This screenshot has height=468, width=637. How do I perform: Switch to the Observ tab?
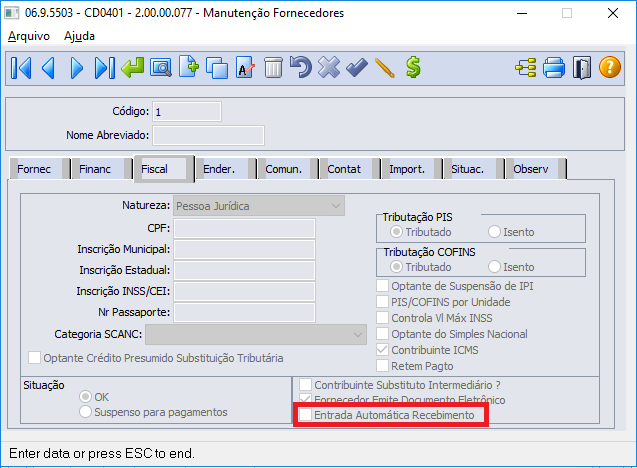click(535, 169)
